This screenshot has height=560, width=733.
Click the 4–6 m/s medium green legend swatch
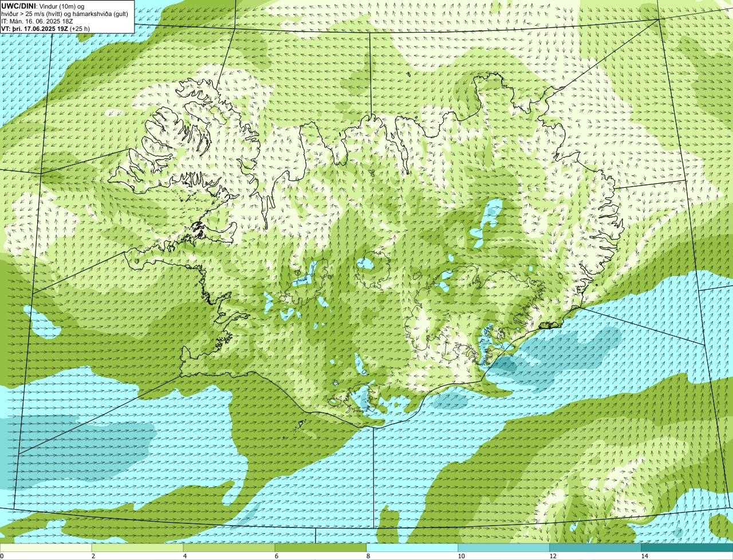pyautogui.click(x=229, y=547)
